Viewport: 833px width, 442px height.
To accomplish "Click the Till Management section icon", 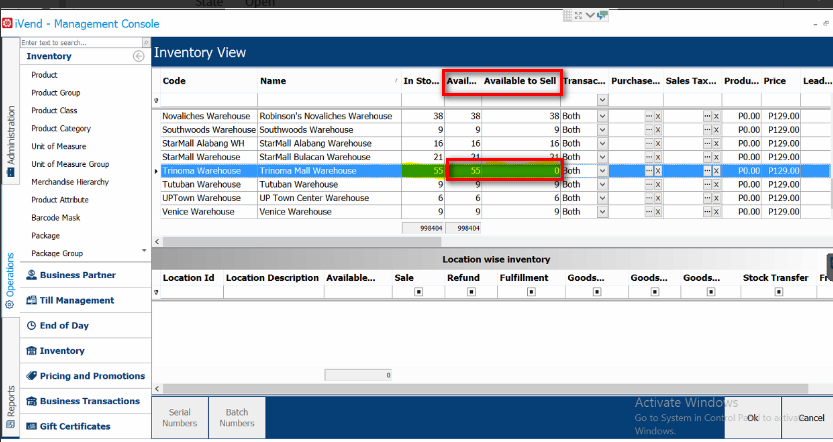I will (x=32, y=300).
